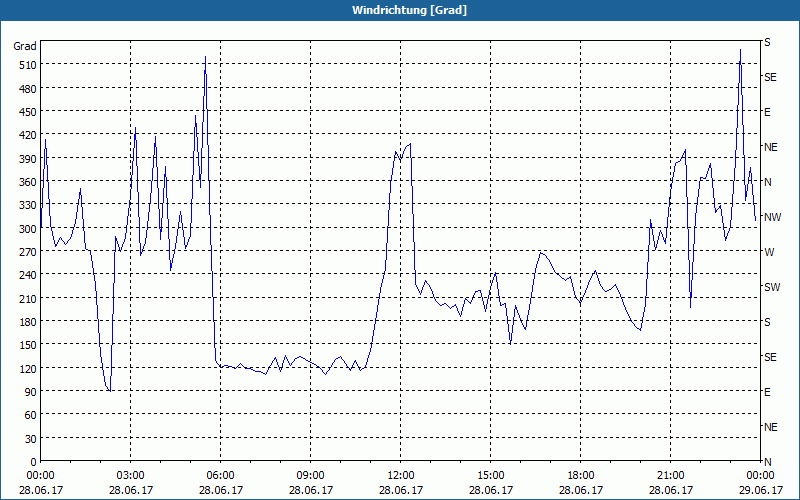The height and width of the screenshot is (500, 800).
Task: Select the N compass label beside 0
Action: [x=768, y=462]
